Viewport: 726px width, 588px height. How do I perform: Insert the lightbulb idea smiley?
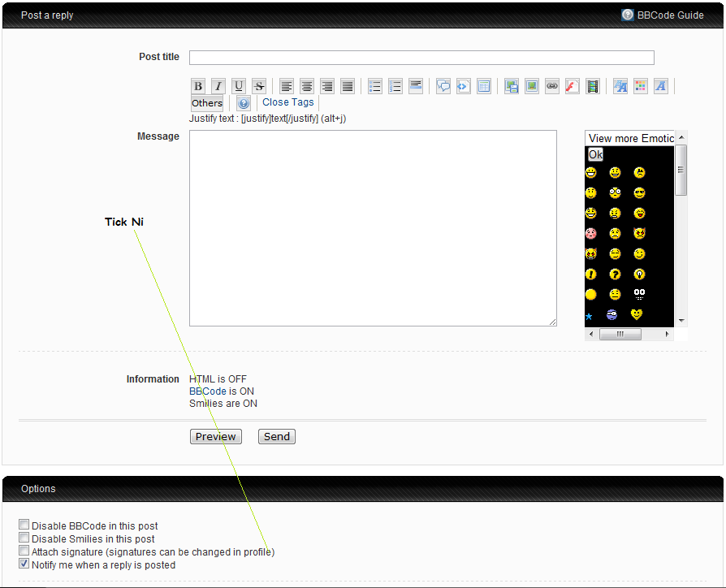click(x=639, y=274)
